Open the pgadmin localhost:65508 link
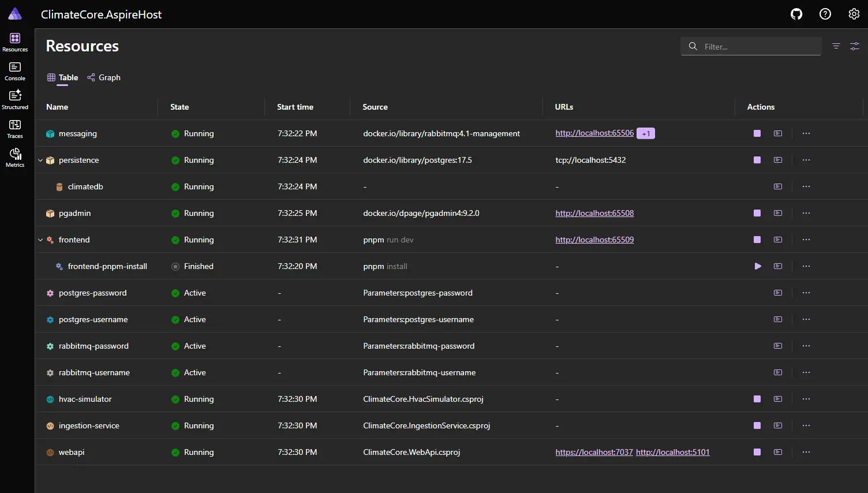Viewport: 868px width, 493px height. (594, 213)
